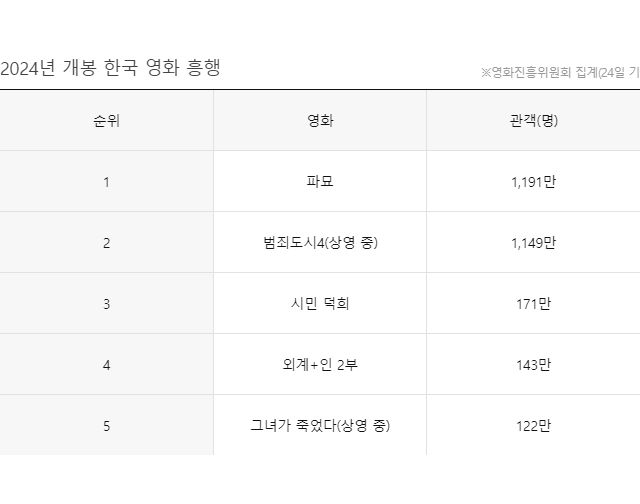Screen dimensions: 640x504
Task: Click the movie '그녀가 죽었다(상영 중)'
Action: (320, 426)
